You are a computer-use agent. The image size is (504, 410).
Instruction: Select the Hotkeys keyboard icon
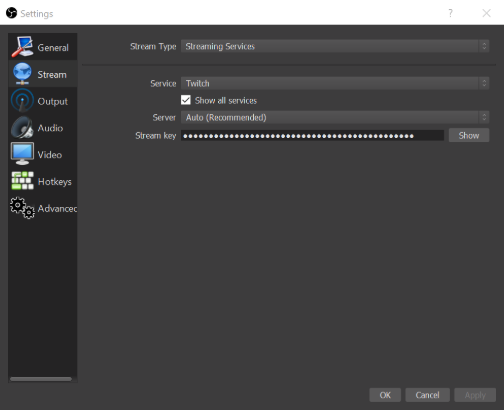coord(22,180)
